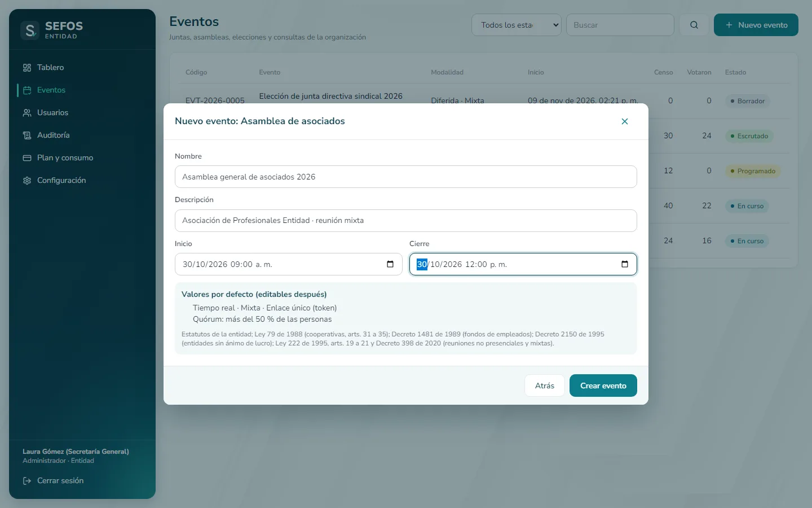The image size is (812, 508).
Task: Click Laura Gómez user profile name
Action: pos(76,452)
